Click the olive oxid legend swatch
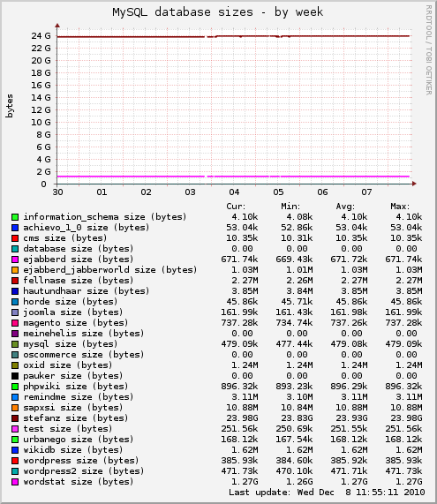 (15, 365)
